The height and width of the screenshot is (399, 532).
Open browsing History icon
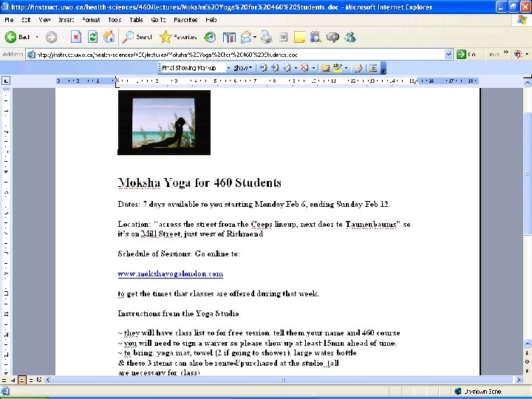pos(210,37)
